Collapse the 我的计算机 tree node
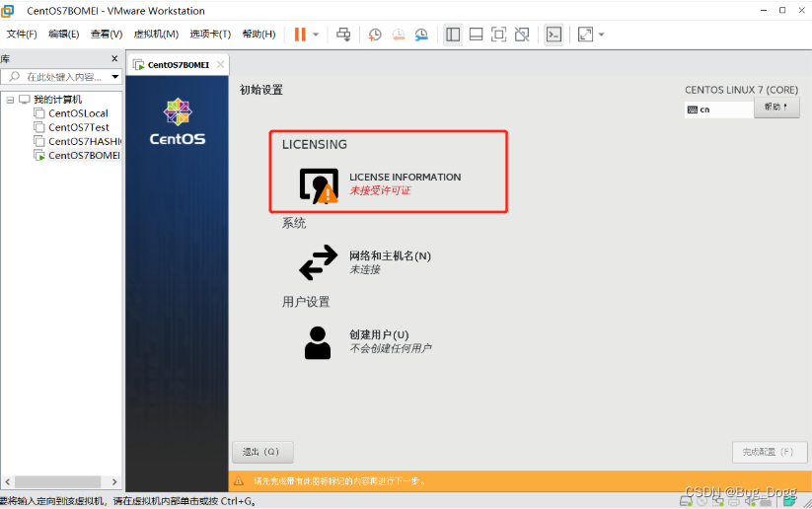Image resolution: width=812 pixels, height=509 pixels. 10,100
